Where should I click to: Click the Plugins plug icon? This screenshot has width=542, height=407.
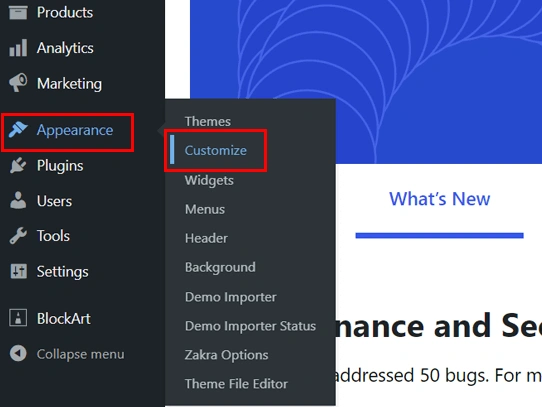[18, 165]
